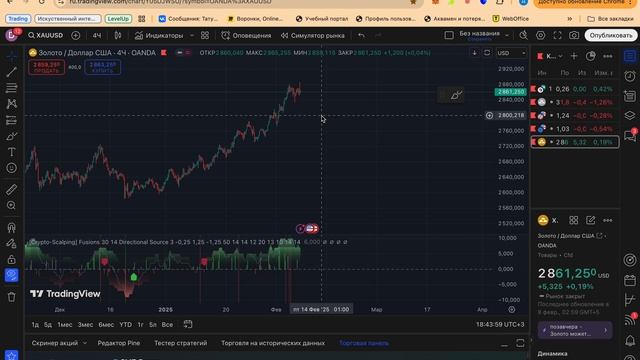This screenshot has height=360, width=640.
Task: Select the ruler measure tool
Action: pos(11,189)
